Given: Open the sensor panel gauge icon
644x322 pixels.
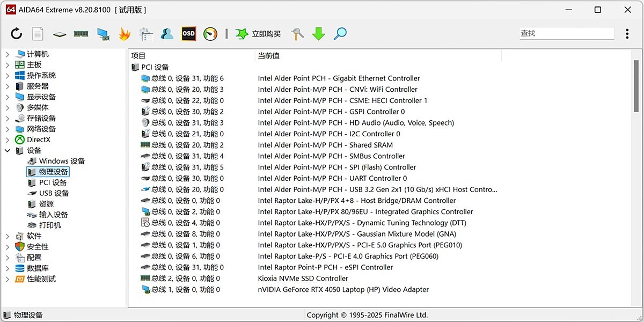Looking at the screenshot, I should [210, 33].
